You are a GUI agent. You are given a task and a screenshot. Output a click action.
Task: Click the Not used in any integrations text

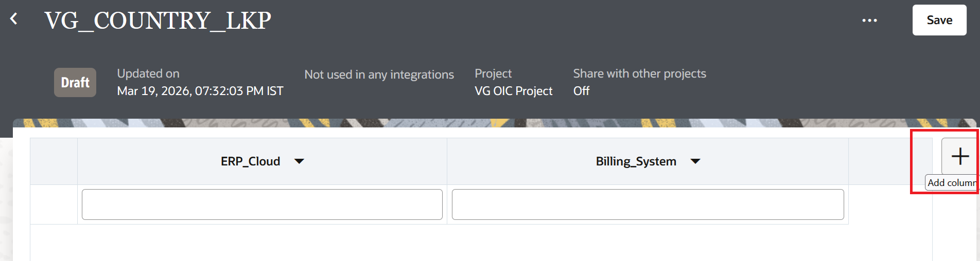379,74
